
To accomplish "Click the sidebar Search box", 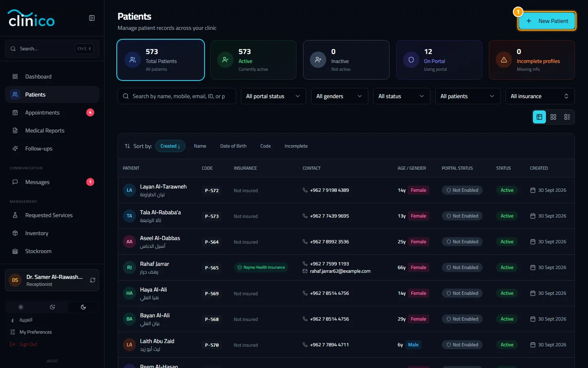I will [x=52, y=49].
